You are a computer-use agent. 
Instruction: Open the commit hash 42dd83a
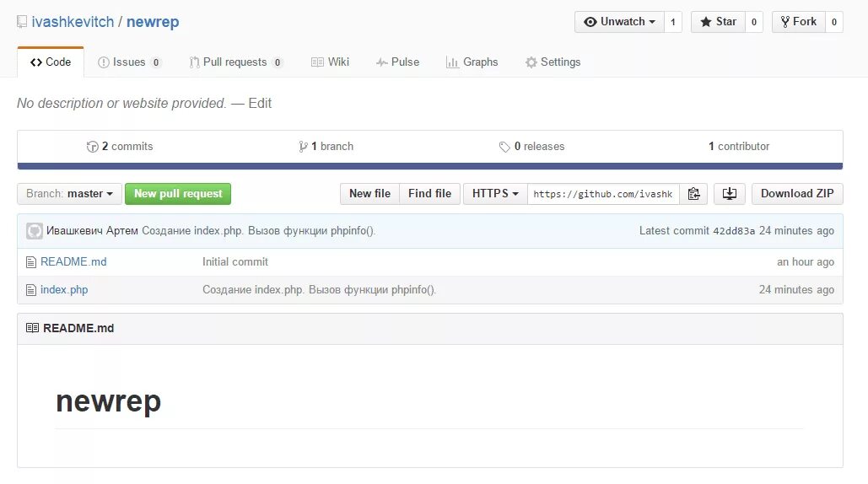click(734, 231)
